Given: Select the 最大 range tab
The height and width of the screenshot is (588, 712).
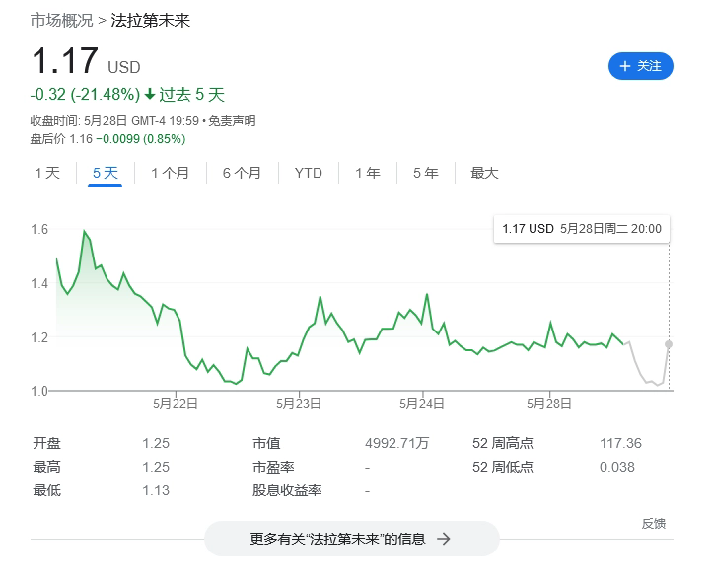Looking at the screenshot, I should 484,173.
